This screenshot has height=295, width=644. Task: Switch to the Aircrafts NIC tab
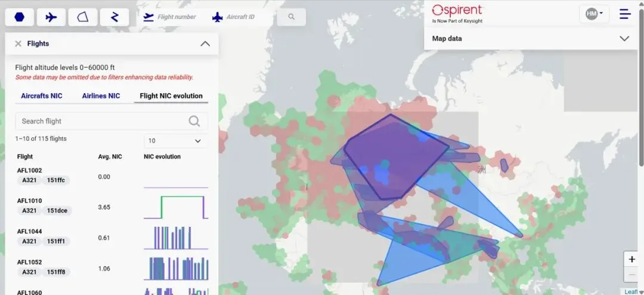click(x=42, y=96)
